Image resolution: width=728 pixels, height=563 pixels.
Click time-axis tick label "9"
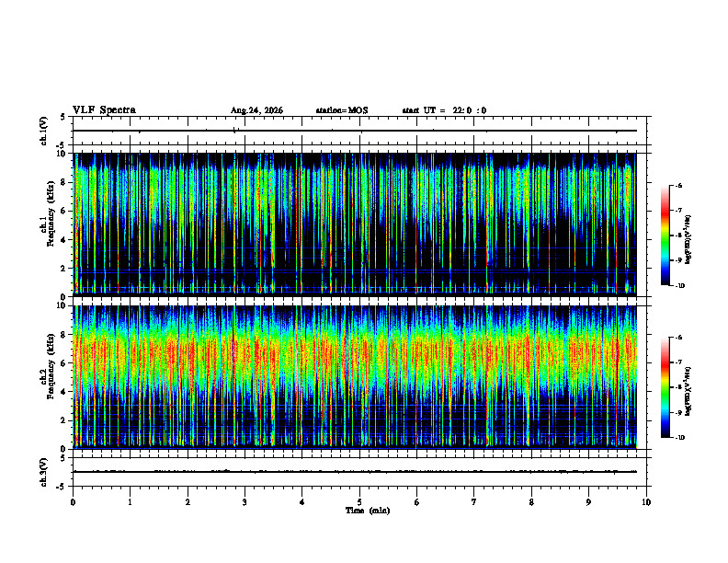(x=588, y=502)
